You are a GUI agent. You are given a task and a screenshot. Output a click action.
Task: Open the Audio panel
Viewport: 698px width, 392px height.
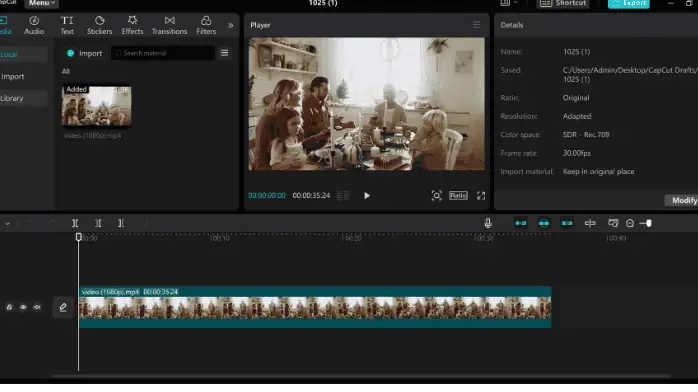pos(34,25)
